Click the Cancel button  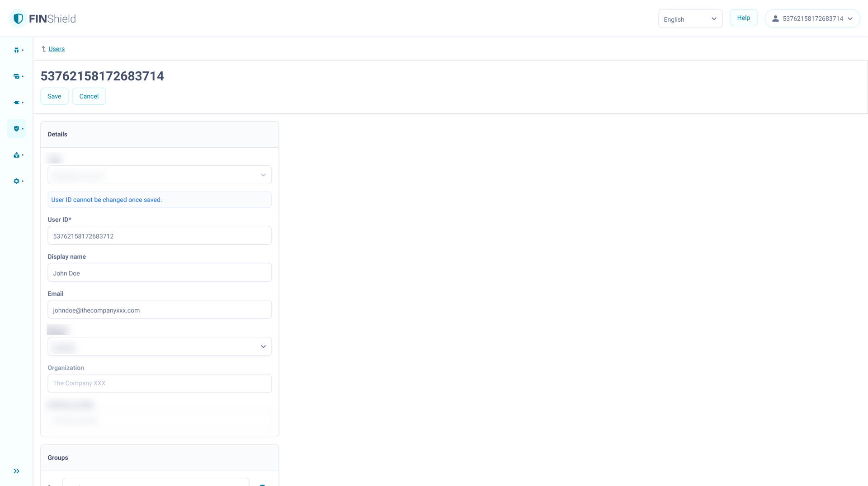[89, 96]
